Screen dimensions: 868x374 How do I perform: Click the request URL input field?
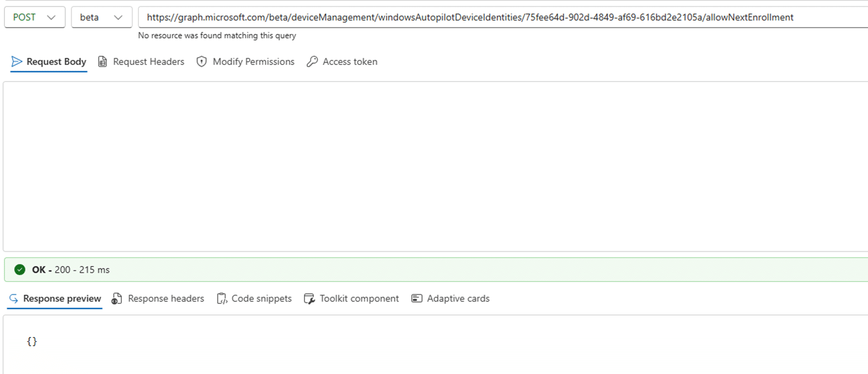[496, 17]
